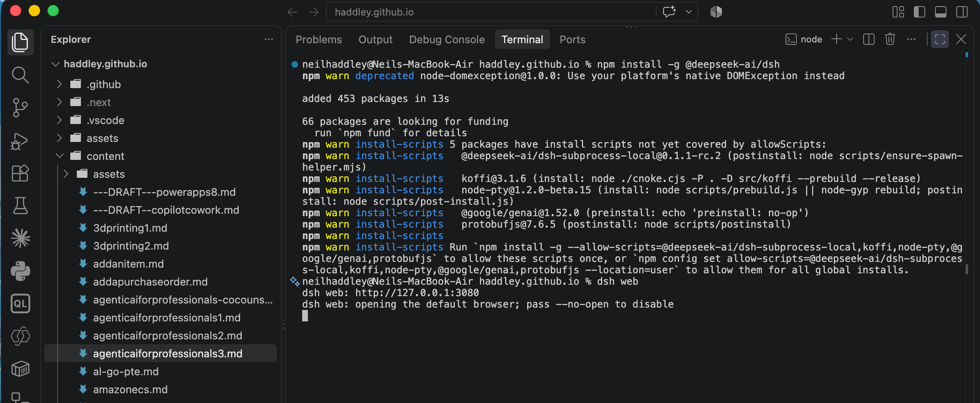This screenshot has height=403, width=980.
Task: Open the new terminal launch profile dropdown
Action: (x=850, y=39)
